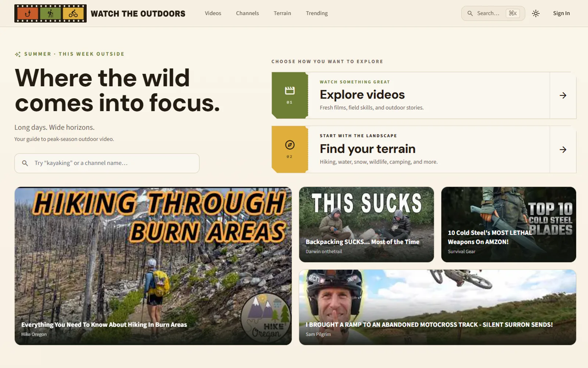This screenshot has width=588, height=368.
Task: Click the arrow on Find your terrain card
Action: (x=563, y=149)
